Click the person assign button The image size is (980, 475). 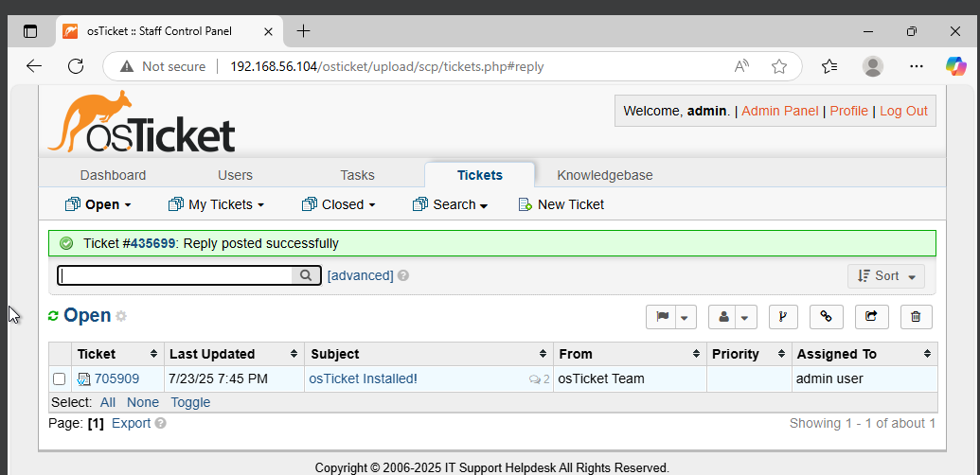[x=723, y=316]
